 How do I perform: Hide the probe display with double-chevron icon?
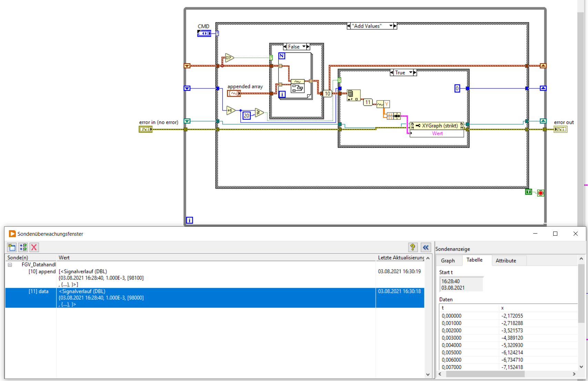point(426,247)
